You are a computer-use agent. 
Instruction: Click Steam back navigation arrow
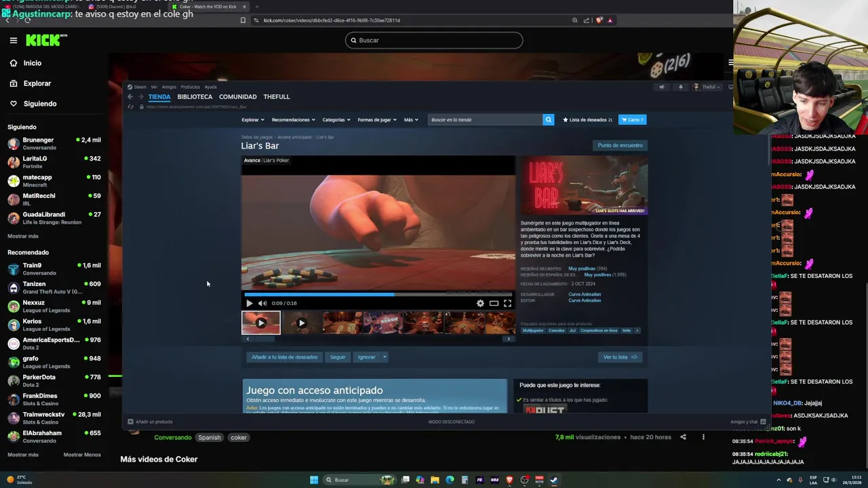coord(130,97)
